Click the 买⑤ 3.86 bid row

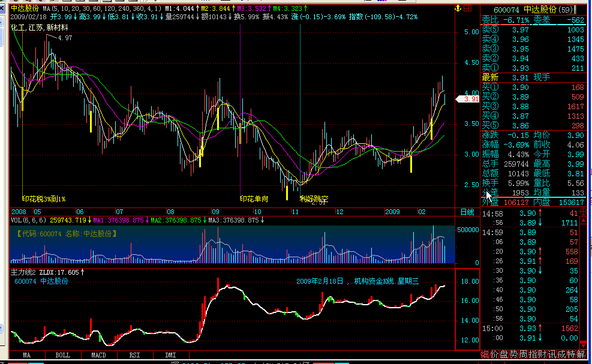tap(533, 125)
